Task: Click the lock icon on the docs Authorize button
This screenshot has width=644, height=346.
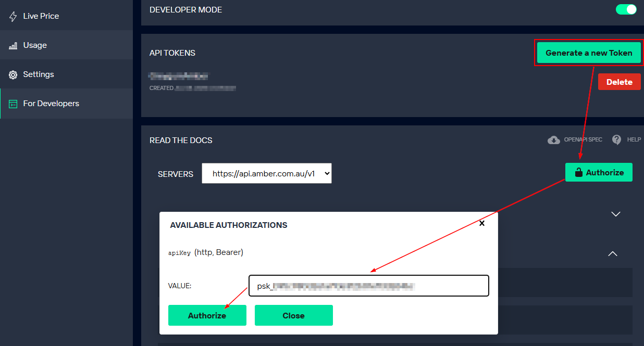Action: point(578,173)
